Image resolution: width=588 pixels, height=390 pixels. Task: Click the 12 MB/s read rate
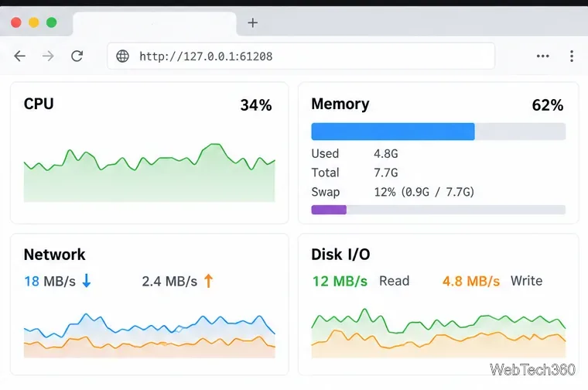coord(340,281)
